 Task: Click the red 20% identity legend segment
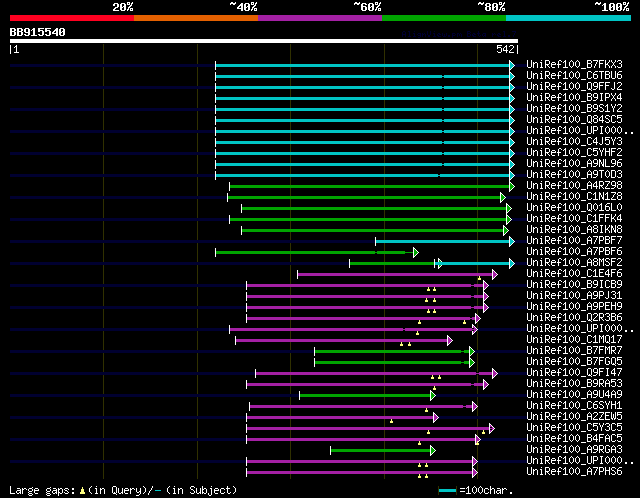72,18
